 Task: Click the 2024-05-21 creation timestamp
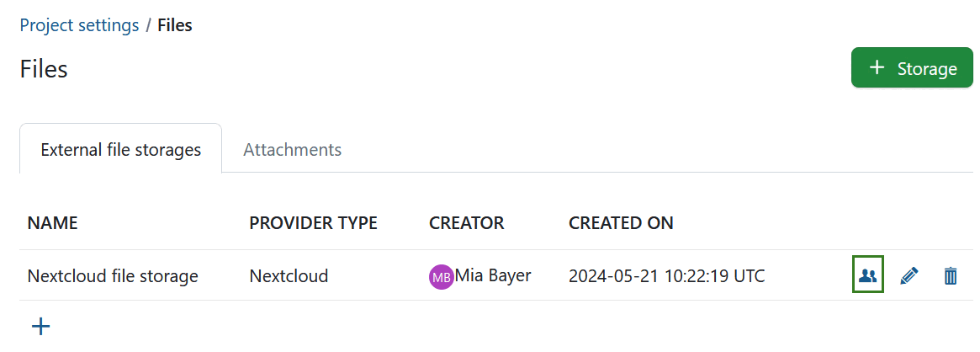[666, 275]
